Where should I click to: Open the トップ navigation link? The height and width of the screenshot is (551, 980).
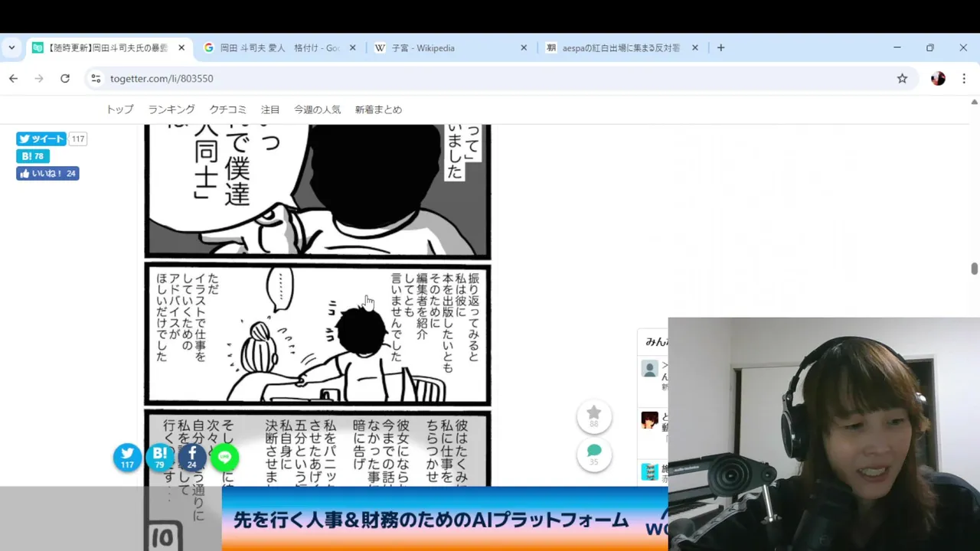(119, 109)
